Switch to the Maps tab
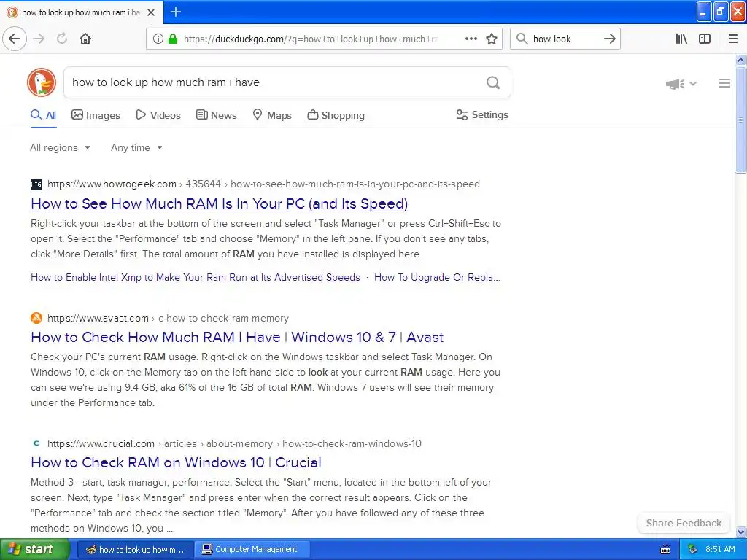The width and height of the screenshot is (747, 560). pyautogui.click(x=272, y=115)
